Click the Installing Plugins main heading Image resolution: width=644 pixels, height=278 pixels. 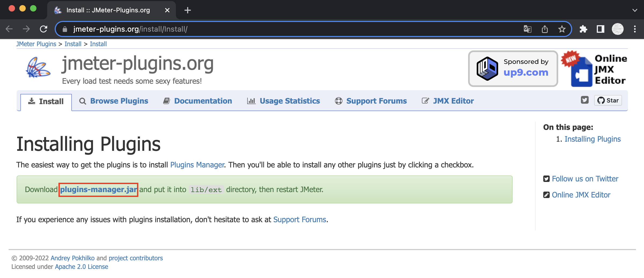click(88, 144)
